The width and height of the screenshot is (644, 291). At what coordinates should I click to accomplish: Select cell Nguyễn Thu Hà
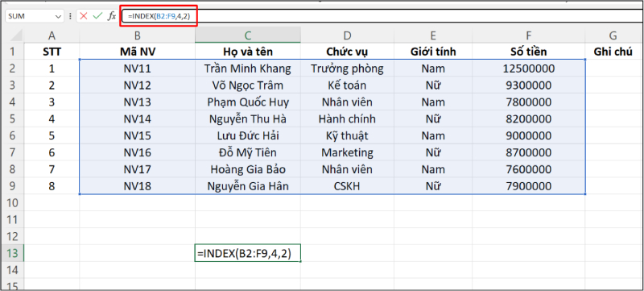[248, 118]
